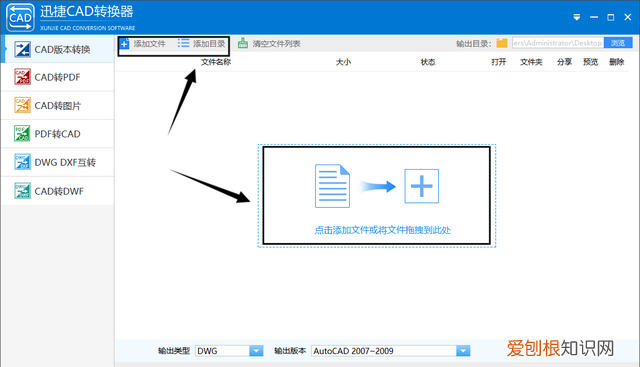Image resolution: width=640 pixels, height=367 pixels.
Task: Open the title bar dropdown menu icon
Action: pos(577,17)
